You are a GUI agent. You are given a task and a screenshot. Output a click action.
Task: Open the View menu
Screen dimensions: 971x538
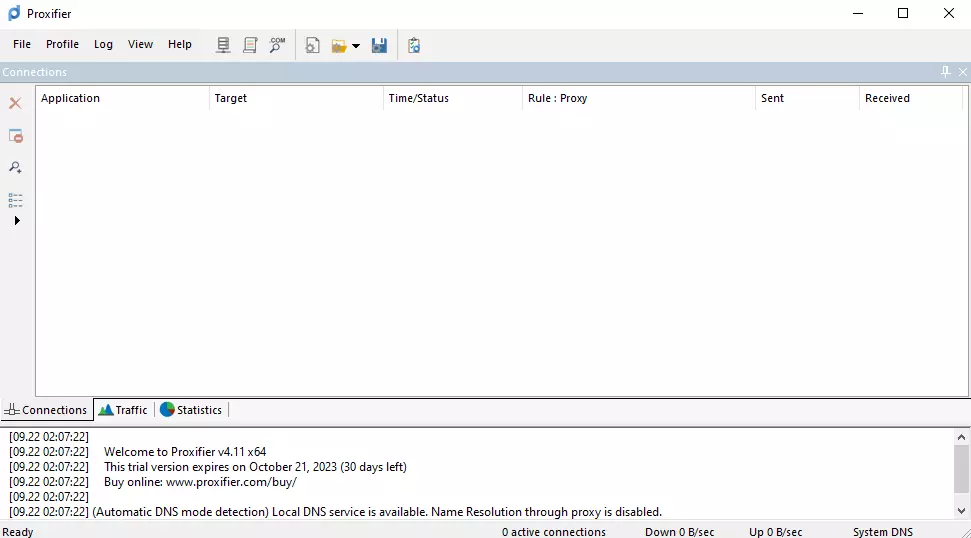[140, 45]
